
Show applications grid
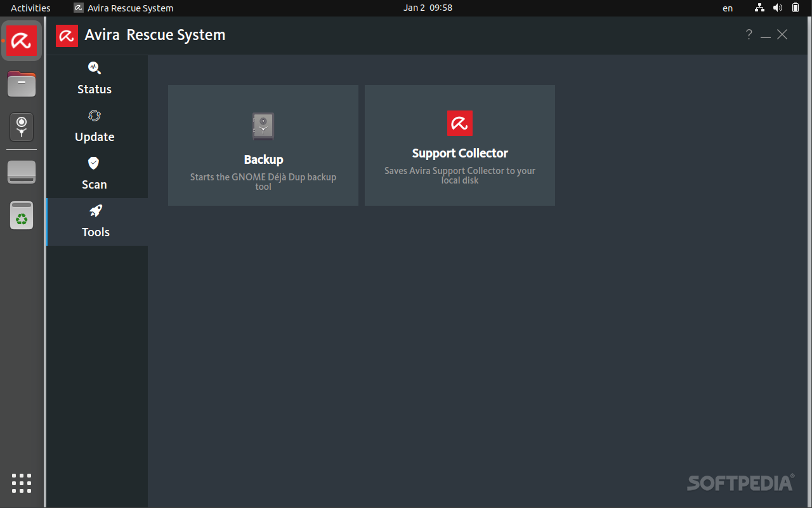pos(22,483)
